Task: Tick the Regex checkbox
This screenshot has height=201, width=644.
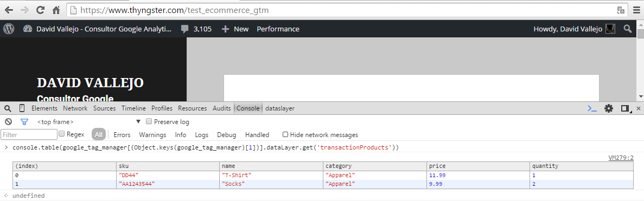Action: [62, 134]
